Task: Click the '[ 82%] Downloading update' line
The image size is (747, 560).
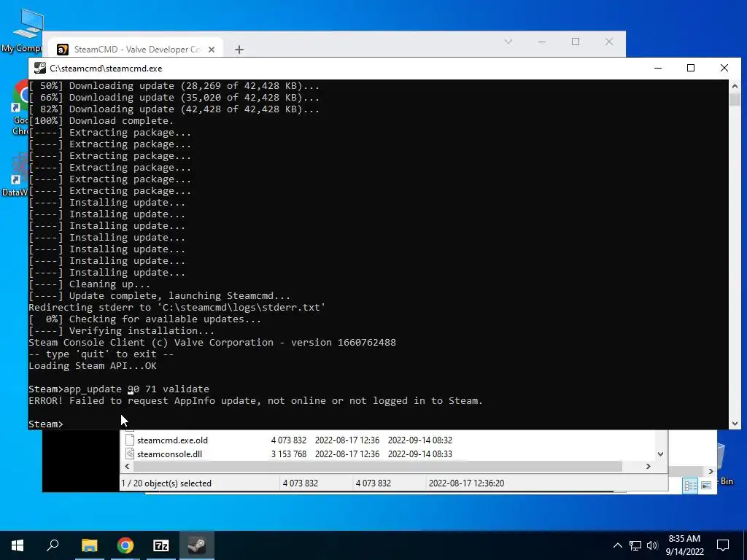Action: [174, 109]
